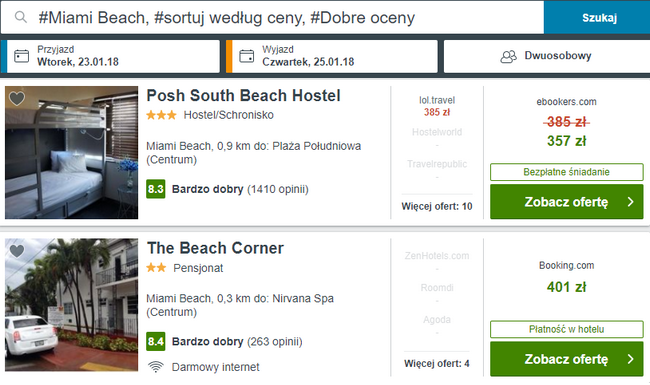The height and width of the screenshot is (385, 650).
Task: Click the Darmowy internet wifi icon
Action: point(156,367)
